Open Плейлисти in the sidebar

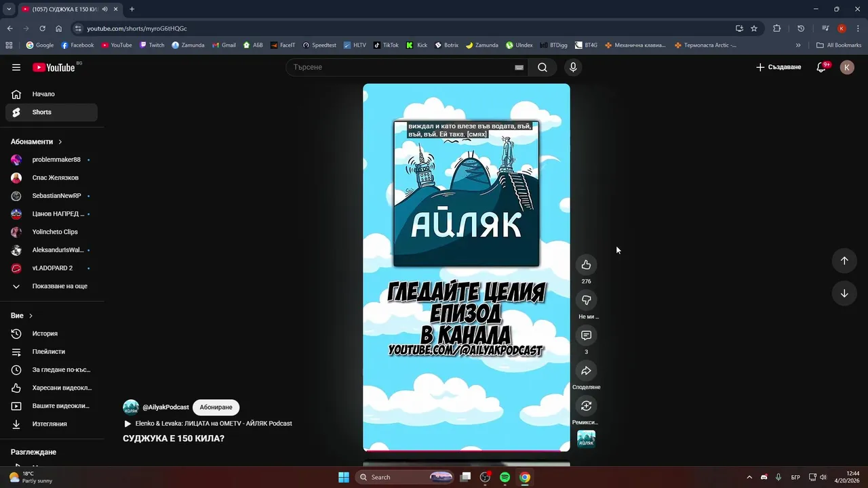pyautogui.click(x=52, y=352)
